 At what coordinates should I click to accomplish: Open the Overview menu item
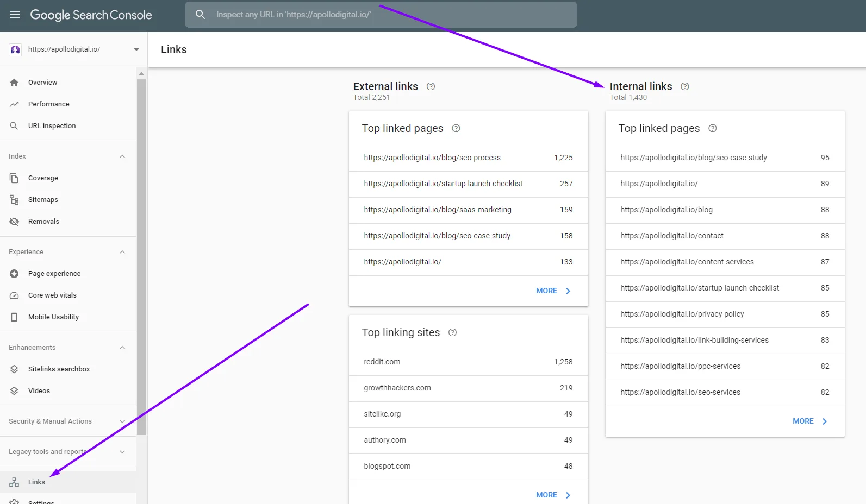pos(68,83)
